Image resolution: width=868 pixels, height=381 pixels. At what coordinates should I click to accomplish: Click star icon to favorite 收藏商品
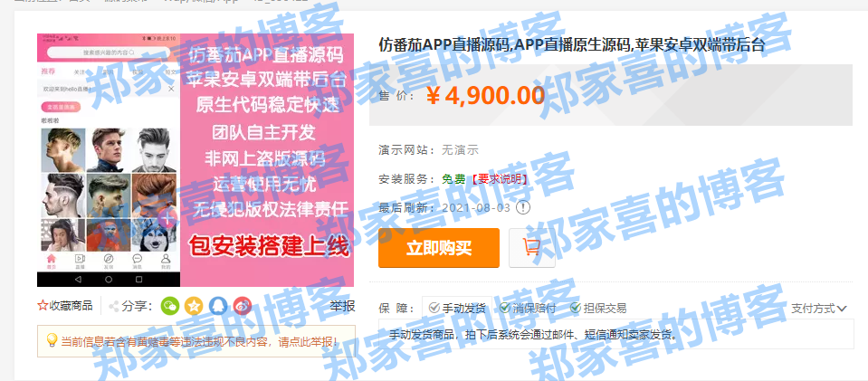tap(43, 306)
